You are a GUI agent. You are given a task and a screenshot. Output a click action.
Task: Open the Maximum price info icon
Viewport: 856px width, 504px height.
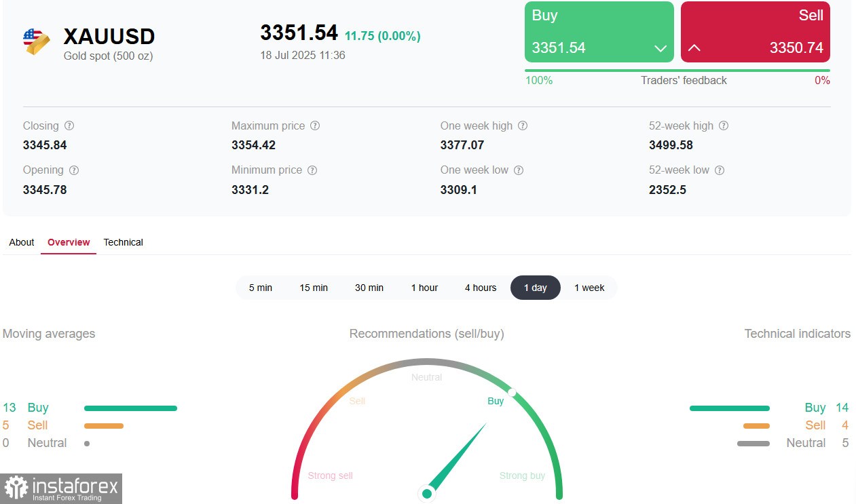[315, 125]
